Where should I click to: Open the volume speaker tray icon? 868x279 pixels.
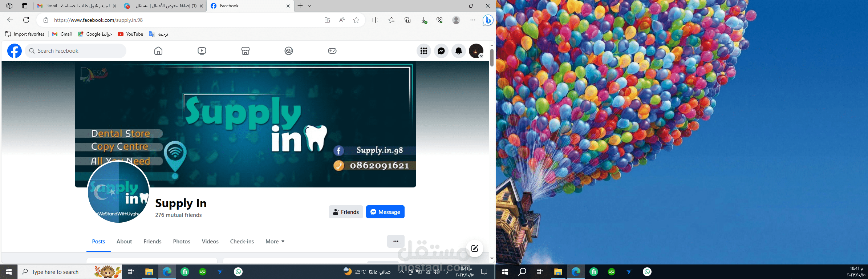coord(437,272)
